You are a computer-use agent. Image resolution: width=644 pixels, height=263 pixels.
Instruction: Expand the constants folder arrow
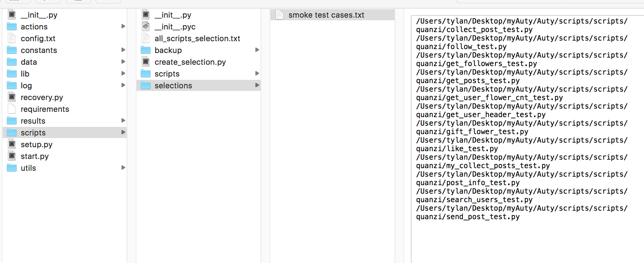tap(123, 50)
